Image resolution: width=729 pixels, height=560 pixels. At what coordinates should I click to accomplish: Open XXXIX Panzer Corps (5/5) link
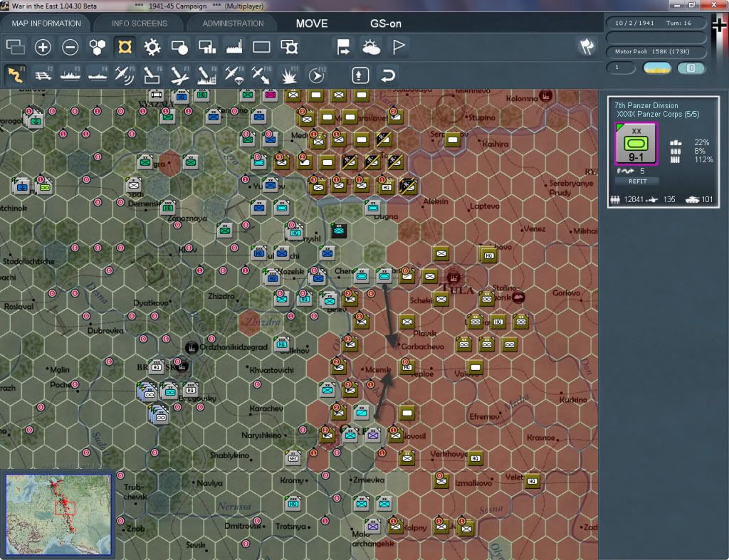coord(658,115)
